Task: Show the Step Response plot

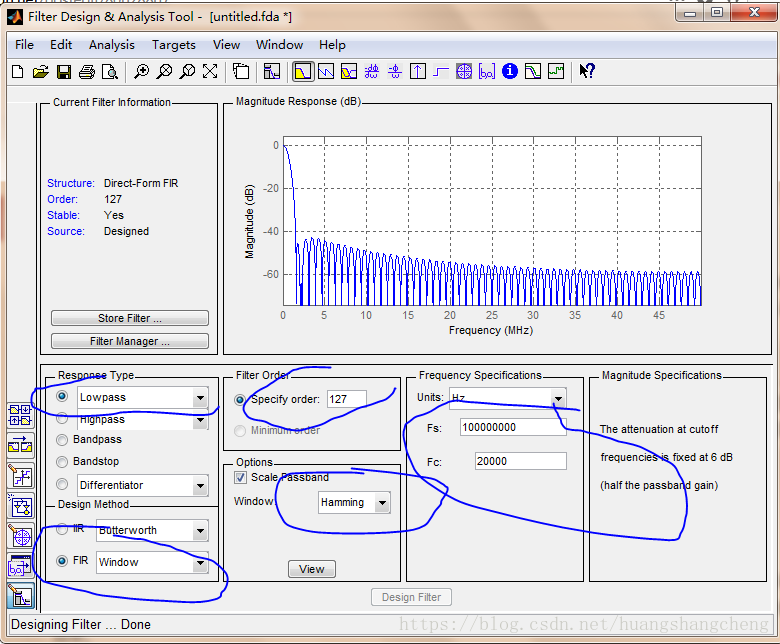Action: (x=441, y=72)
